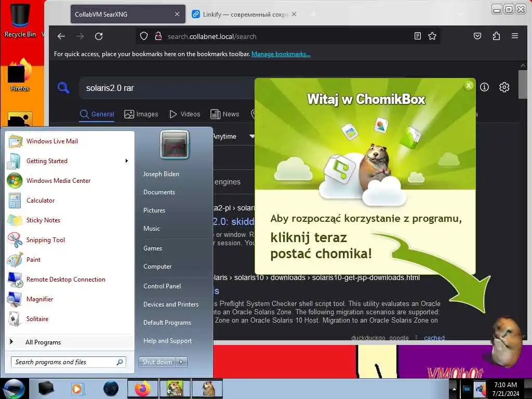Image resolution: width=532 pixels, height=399 pixels.
Task: Open Music library link
Action: [x=151, y=229]
